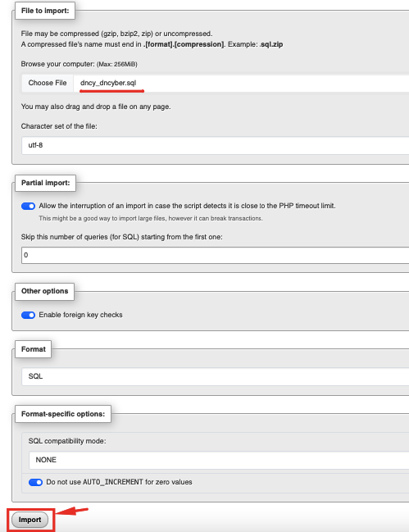409x532 pixels.
Task: Click the "Character set of the file:" label
Action: click(59, 126)
